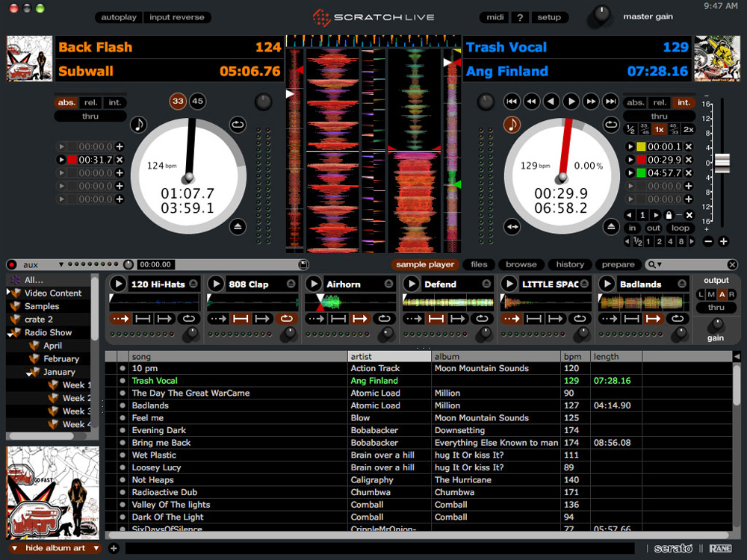
Task: Decrease pitch with the minus button
Action: pos(708,241)
